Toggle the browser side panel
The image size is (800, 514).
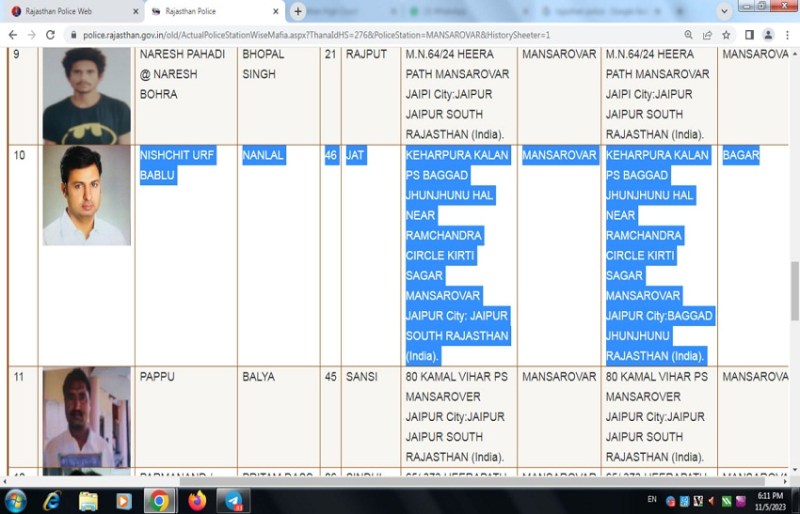tap(748, 34)
